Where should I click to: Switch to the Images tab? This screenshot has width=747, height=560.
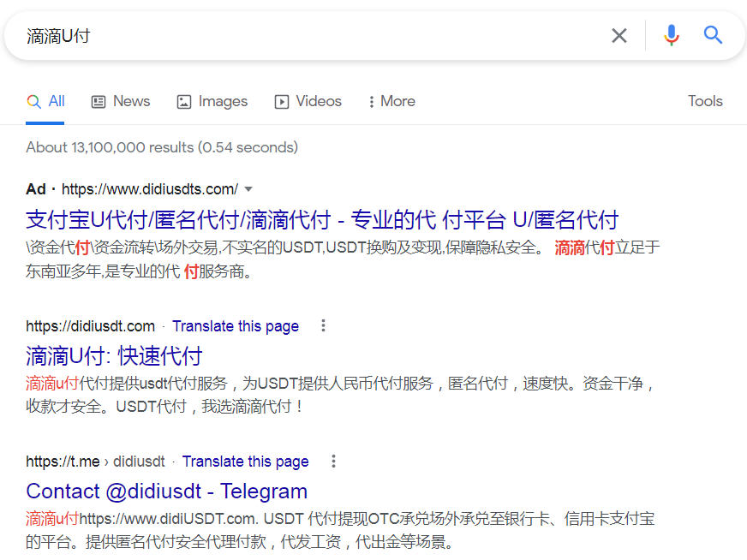pyautogui.click(x=212, y=101)
